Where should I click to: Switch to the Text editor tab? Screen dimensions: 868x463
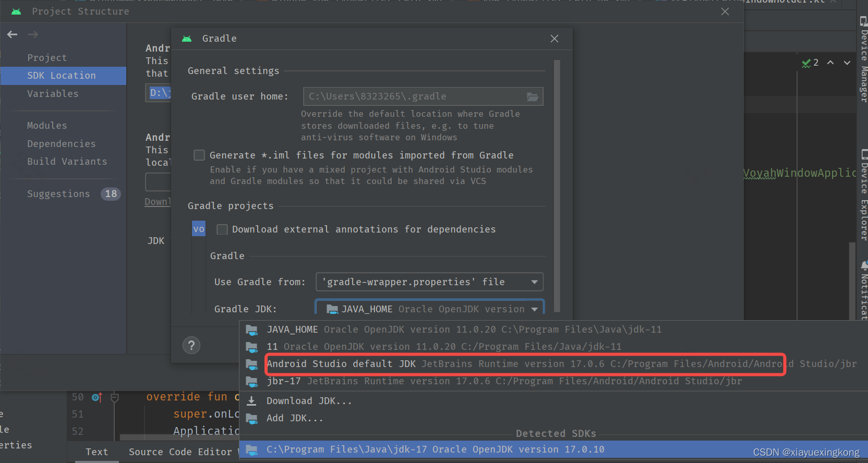coord(97,452)
